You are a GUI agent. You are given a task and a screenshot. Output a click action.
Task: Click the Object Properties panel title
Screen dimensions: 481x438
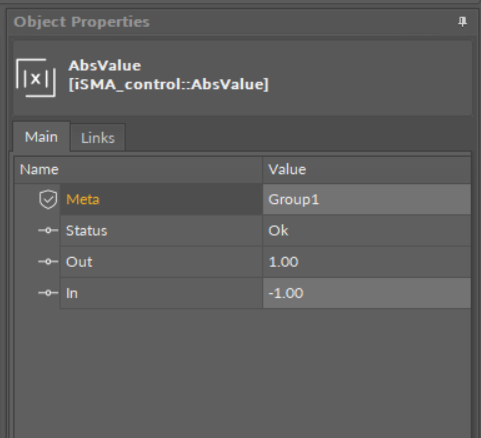(82, 22)
